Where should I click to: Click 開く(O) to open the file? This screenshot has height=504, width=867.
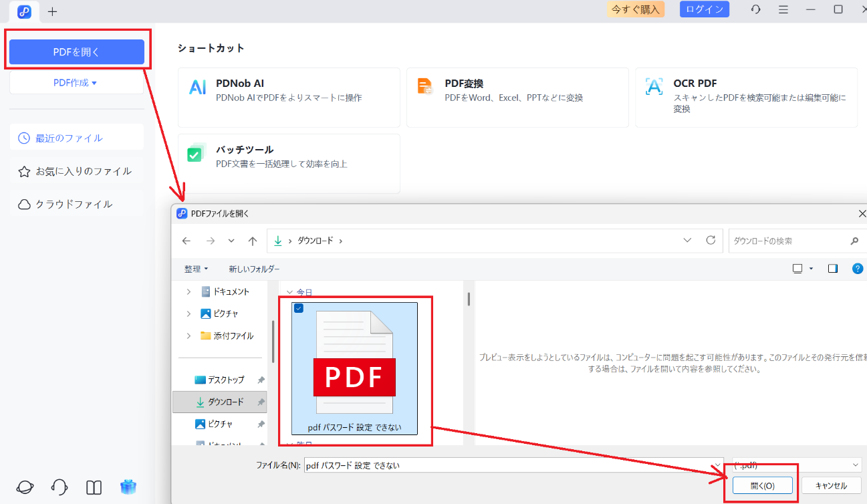pyautogui.click(x=761, y=485)
